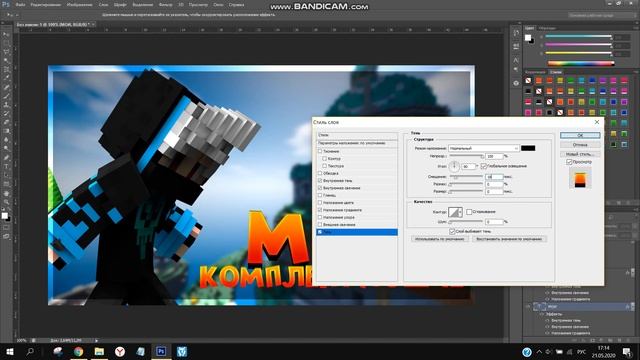Screen dimensions: 640x360
Task: Enable the Наложение цвета checkbox
Action: click(320, 203)
